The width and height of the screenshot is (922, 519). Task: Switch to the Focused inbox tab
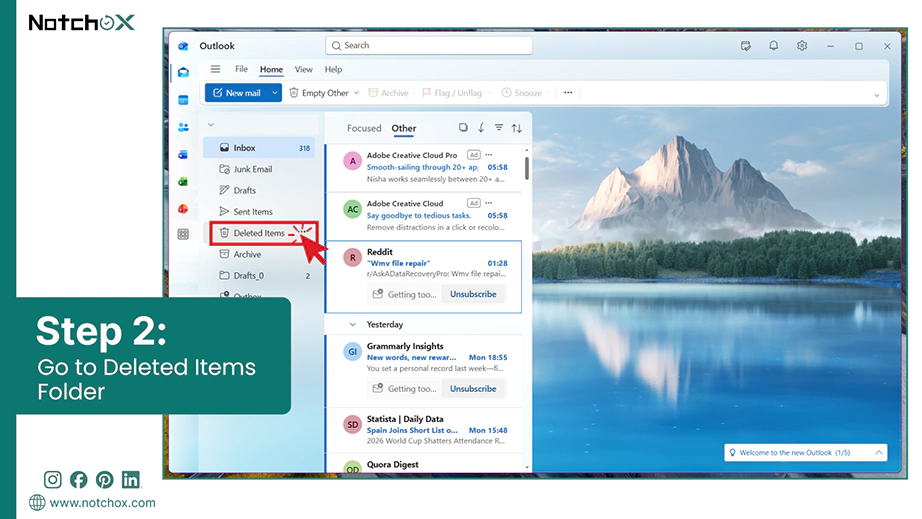click(x=364, y=128)
